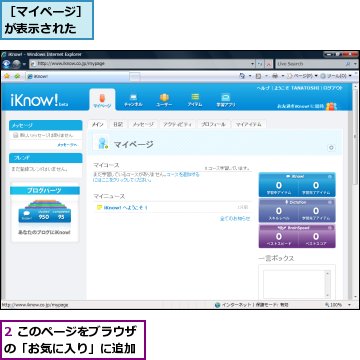
Task: Click the マイコース section heading
Action: [x=106, y=165]
